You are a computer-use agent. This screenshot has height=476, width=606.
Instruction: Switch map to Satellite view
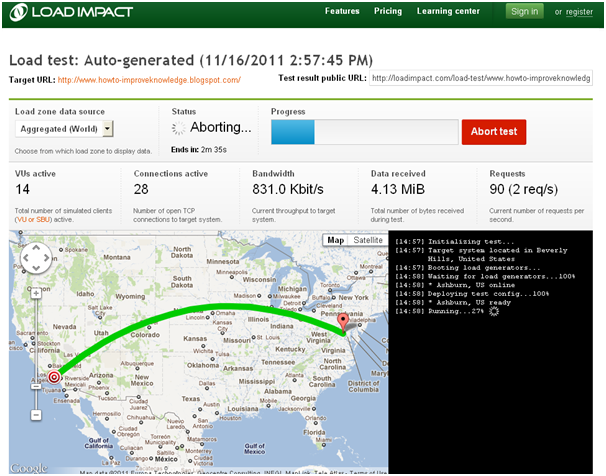tap(368, 240)
